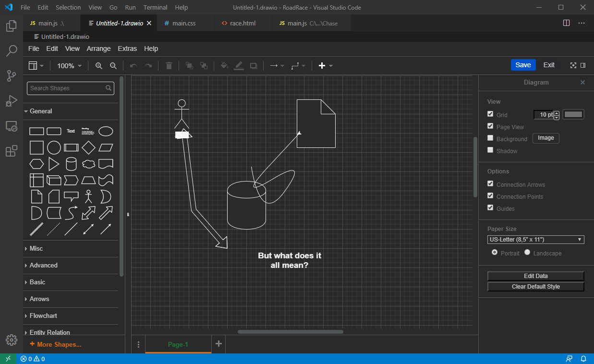The height and width of the screenshot is (364, 594).
Task: Click the delete trash can icon
Action: [169, 66]
